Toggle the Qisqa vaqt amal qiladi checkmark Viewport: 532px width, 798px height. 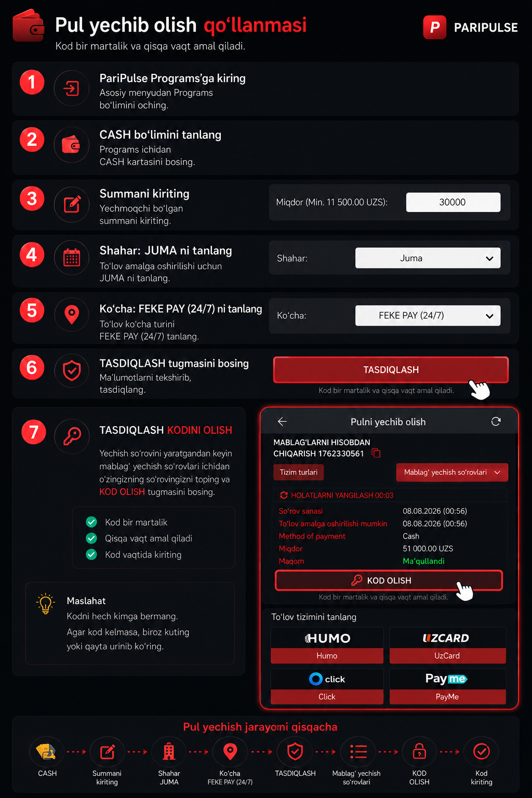[x=91, y=538]
